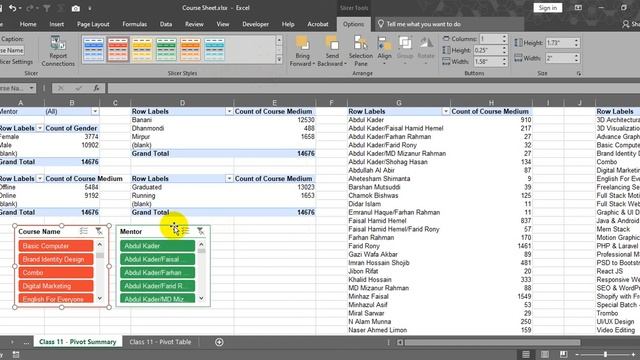Switch to Page Break Preview in status bar
Viewport: 640px width, 360px height.
click(563, 354)
